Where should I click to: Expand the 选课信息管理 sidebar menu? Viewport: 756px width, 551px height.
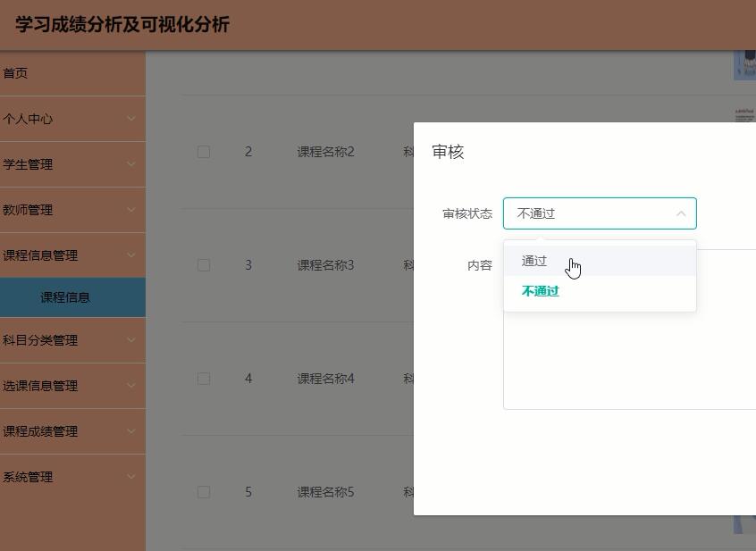click(x=72, y=386)
